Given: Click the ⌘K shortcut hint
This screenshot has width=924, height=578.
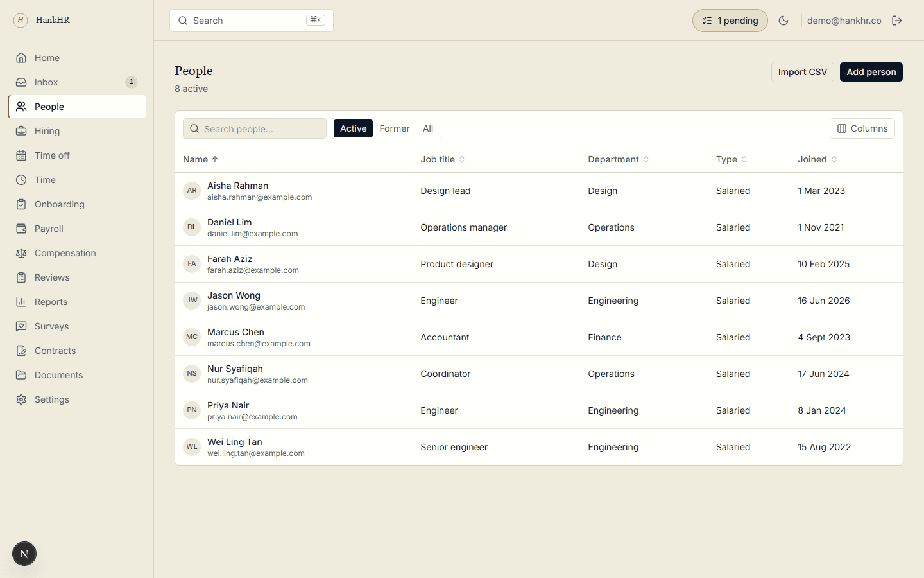Looking at the screenshot, I should [316, 20].
